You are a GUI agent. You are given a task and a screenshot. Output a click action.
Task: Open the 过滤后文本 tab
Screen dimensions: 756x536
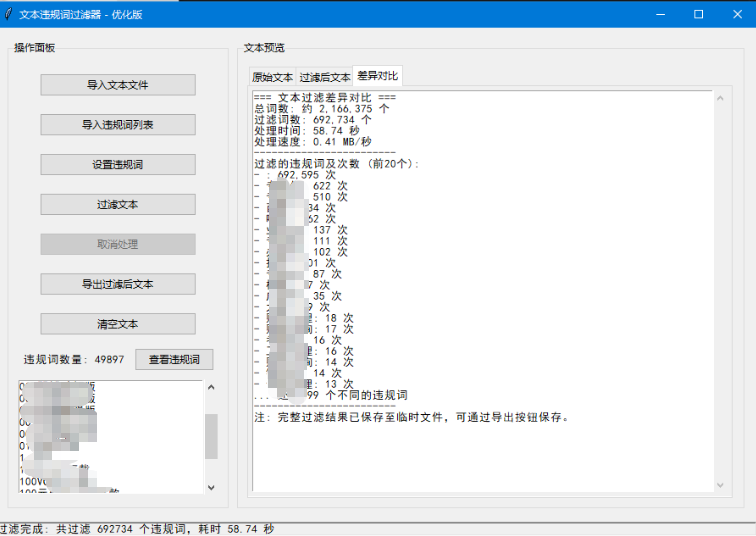324,77
